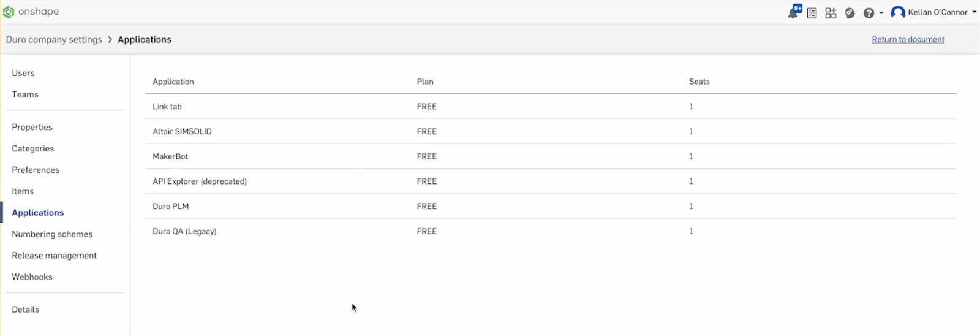This screenshot has width=980, height=336.
Task: Switch to Numbering schemes settings
Action: click(52, 234)
